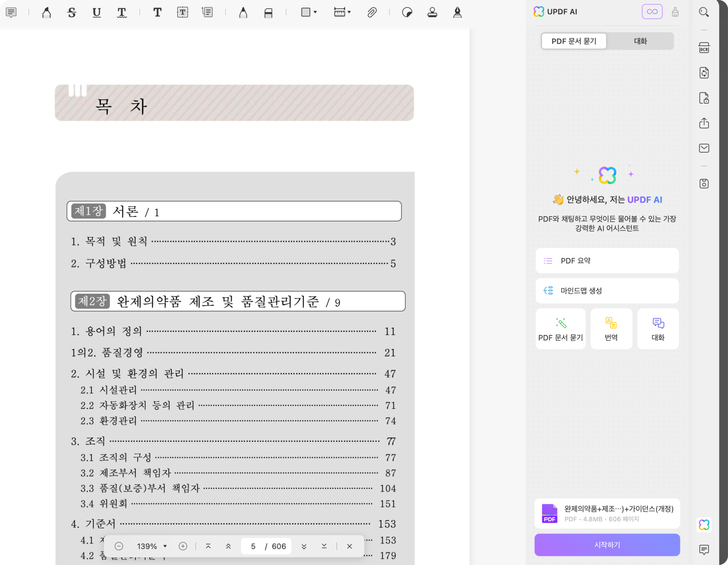Click the 시작하기 button
The image size is (728, 565).
607,545
